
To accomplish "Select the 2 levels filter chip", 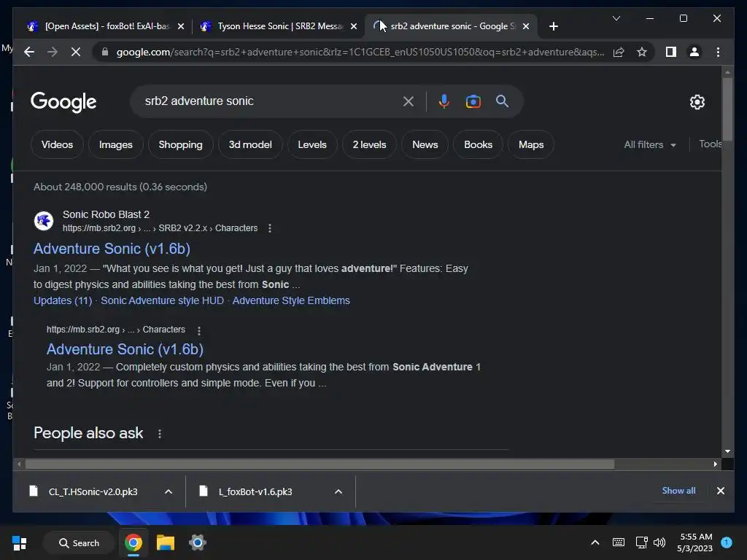I will 369,144.
